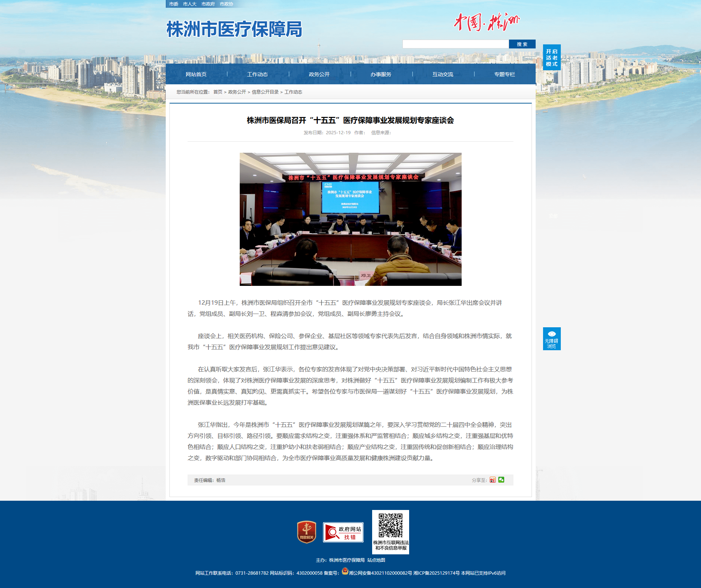Click the 湘ICP备2025129174号 footer link
The width and height of the screenshot is (701, 588).
point(437,573)
